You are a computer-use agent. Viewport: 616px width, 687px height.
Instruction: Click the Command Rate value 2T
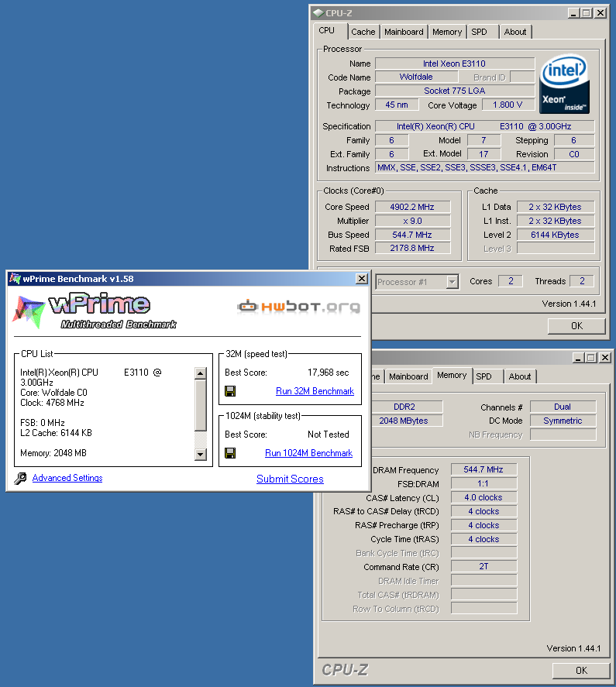point(484,566)
